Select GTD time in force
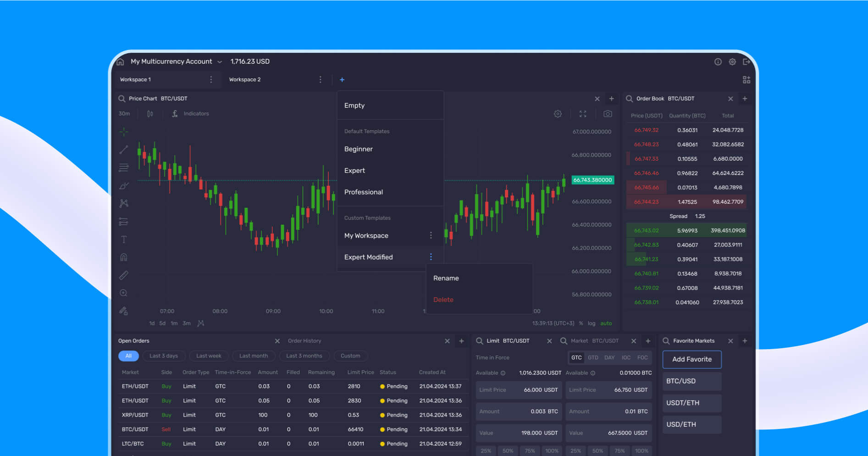This screenshot has height=456, width=868. tap(593, 358)
